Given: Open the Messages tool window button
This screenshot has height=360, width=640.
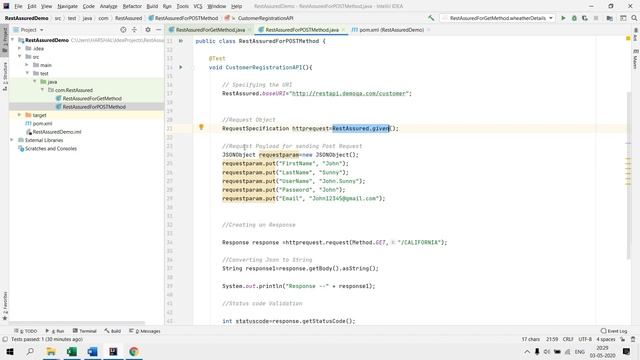Looking at the screenshot, I should 144,331.
